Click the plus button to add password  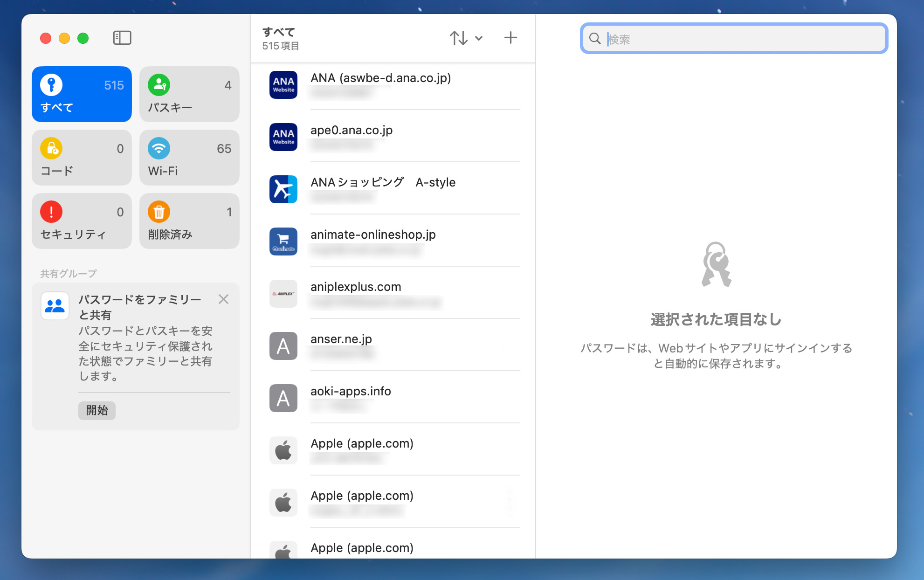click(510, 38)
